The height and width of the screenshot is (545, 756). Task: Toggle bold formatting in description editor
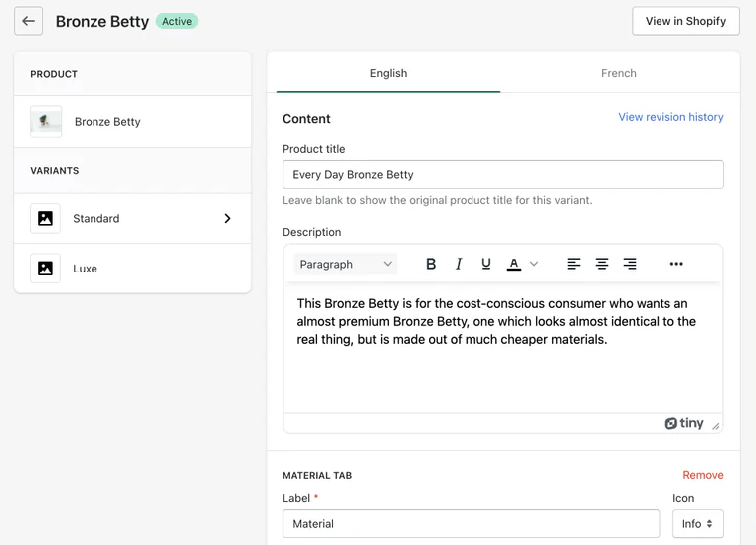click(x=431, y=264)
